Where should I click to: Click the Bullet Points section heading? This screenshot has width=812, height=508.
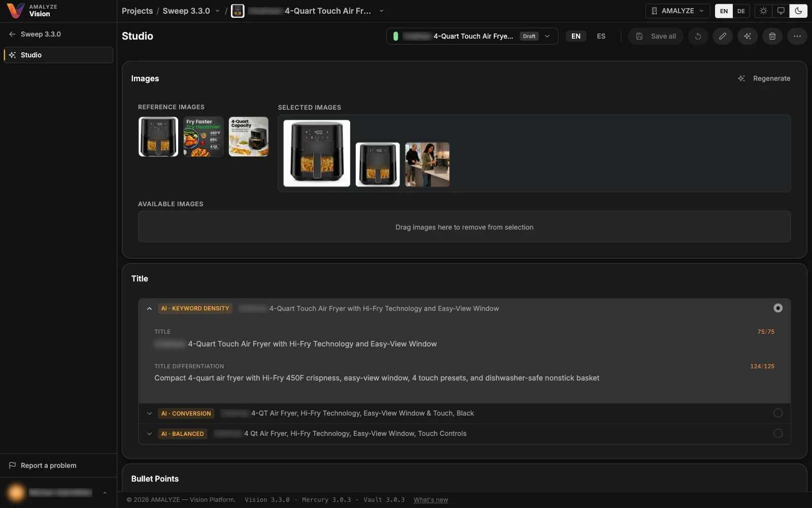(155, 479)
